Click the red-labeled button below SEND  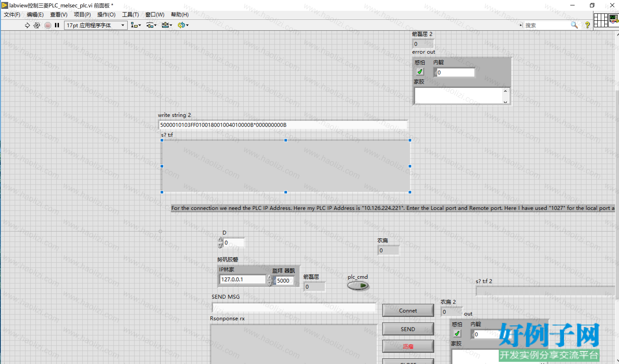click(408, 346)
